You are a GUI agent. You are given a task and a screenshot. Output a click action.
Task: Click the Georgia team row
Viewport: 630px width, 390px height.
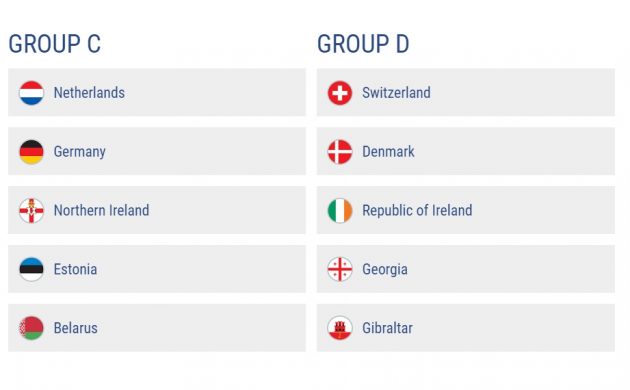tap(466, 269)
